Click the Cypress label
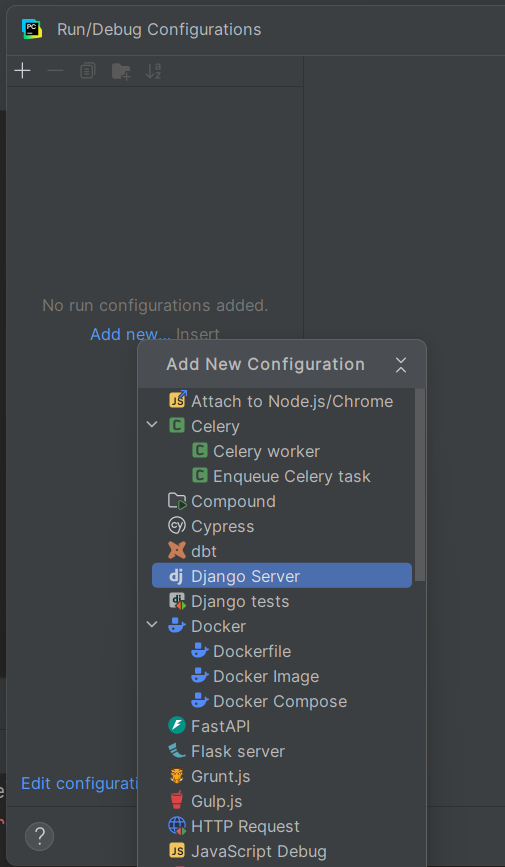The width and height of the screenshot is (505, 867). click(223, 526)
